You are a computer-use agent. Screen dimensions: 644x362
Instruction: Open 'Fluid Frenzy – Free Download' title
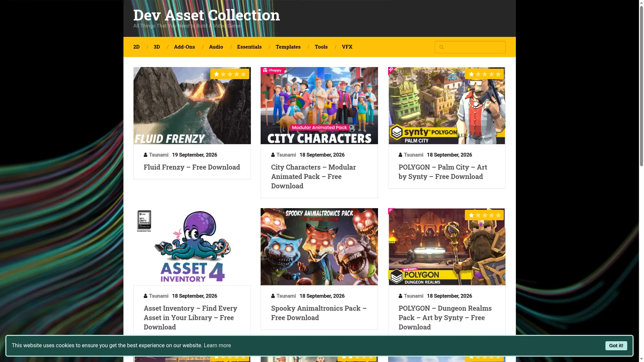point(192,167)
